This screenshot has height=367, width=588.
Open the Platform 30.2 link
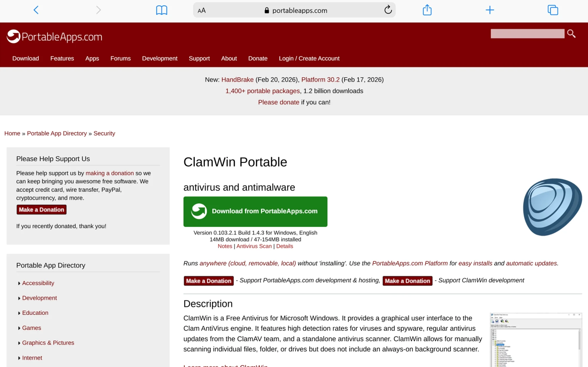point(320,80)
